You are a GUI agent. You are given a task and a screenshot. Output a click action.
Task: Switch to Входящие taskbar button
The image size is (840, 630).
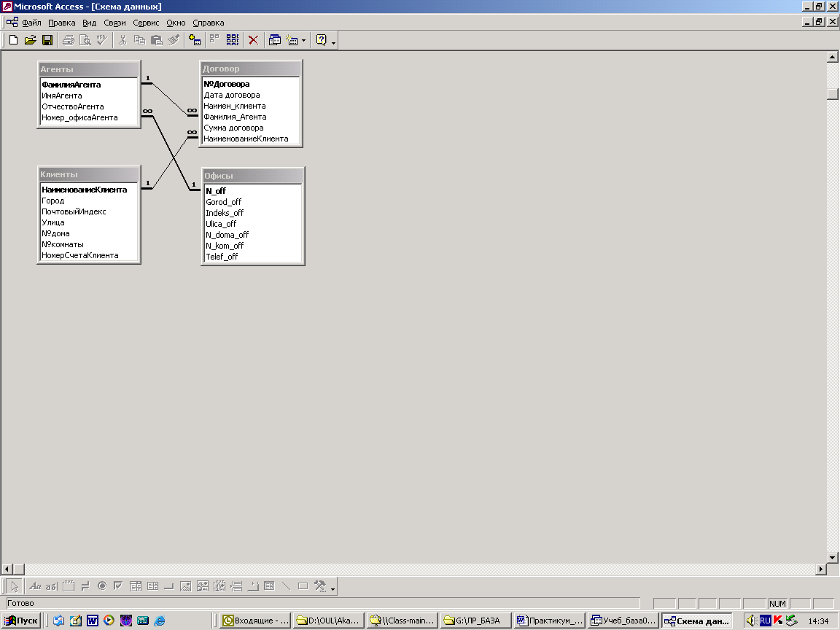[256, 621]
